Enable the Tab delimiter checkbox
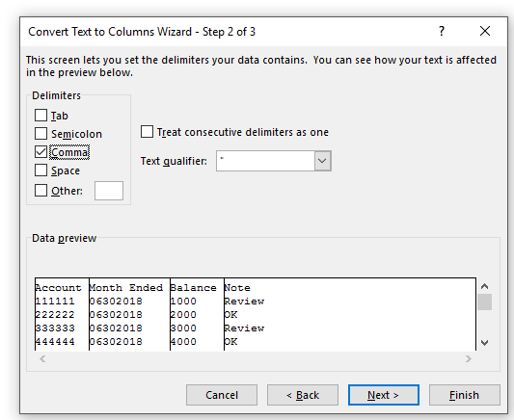 pos(41,116)
